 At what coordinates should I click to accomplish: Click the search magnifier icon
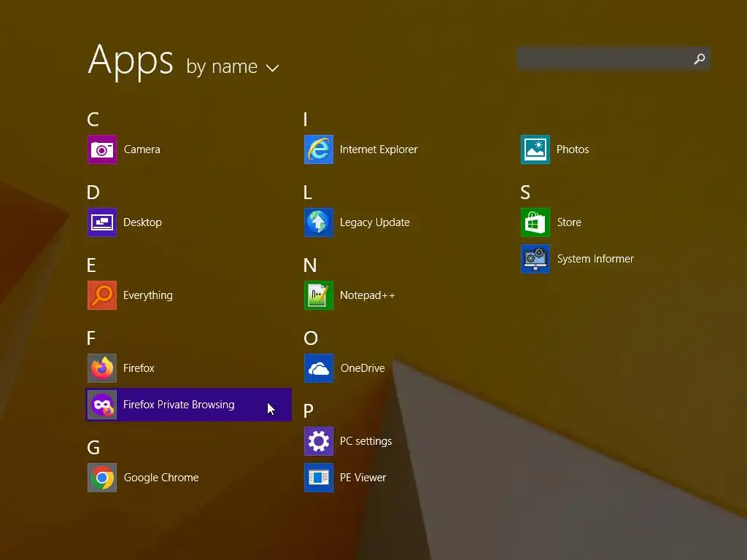coord(699,59)
